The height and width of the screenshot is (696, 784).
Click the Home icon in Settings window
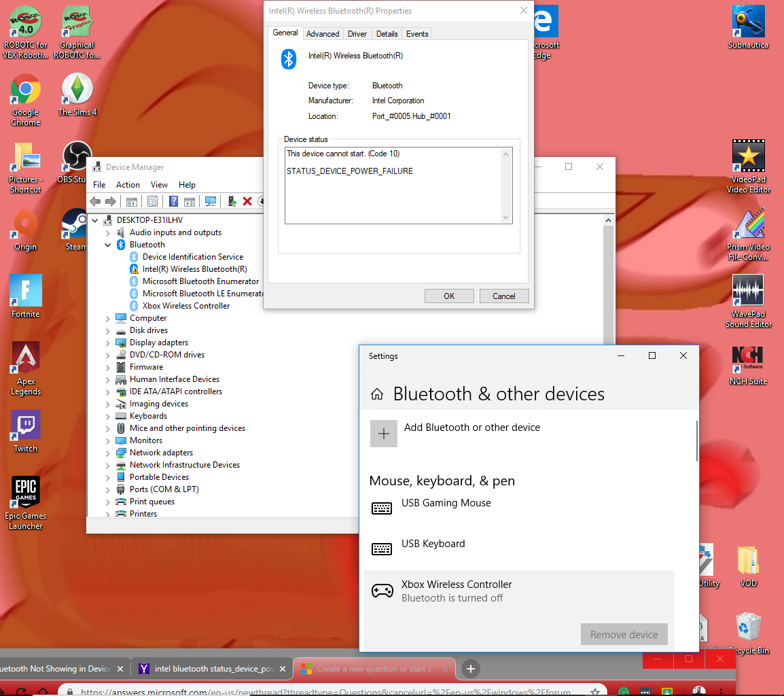(x=377, y=394)
